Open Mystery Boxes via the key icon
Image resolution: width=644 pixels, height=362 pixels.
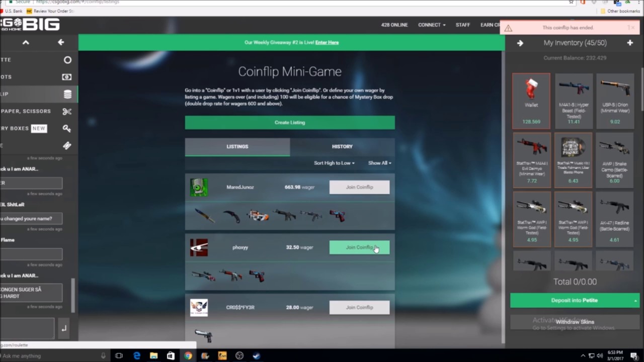(x=67, y=128)
